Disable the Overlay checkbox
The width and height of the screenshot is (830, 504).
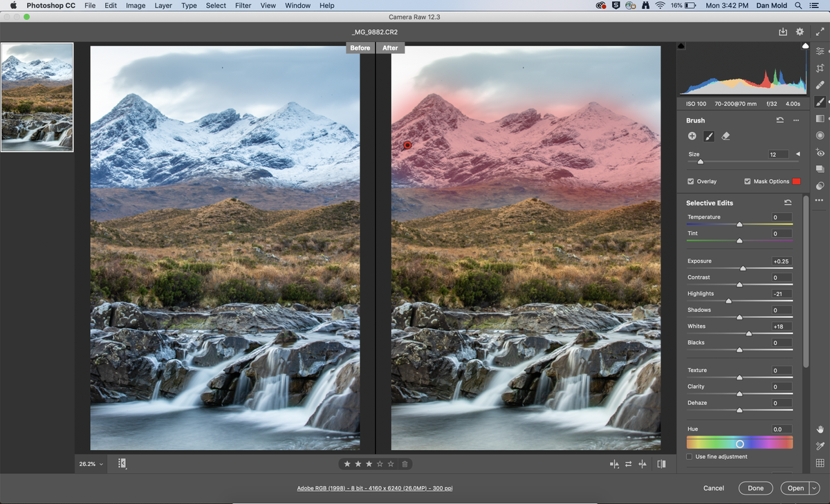pos(691,181)
